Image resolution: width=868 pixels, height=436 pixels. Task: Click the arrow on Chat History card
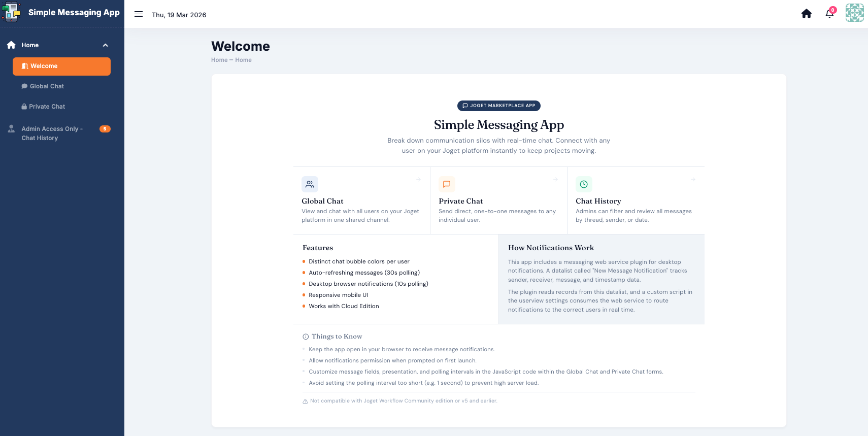pyautogui.click(x=693, y=179)
